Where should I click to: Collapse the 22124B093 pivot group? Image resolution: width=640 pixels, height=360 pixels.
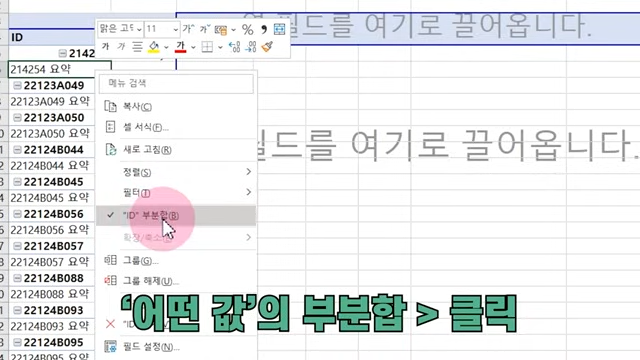coord(17,310)
